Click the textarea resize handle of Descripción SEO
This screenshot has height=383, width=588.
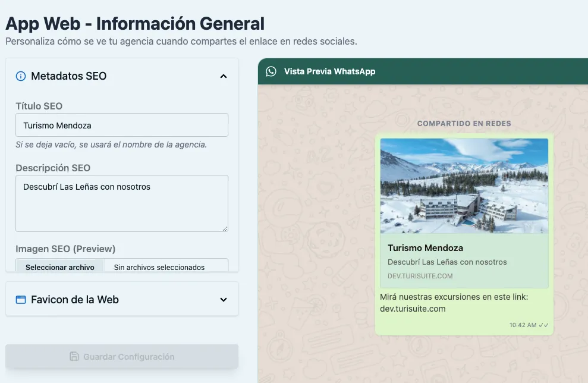click(x=225, y=228)
